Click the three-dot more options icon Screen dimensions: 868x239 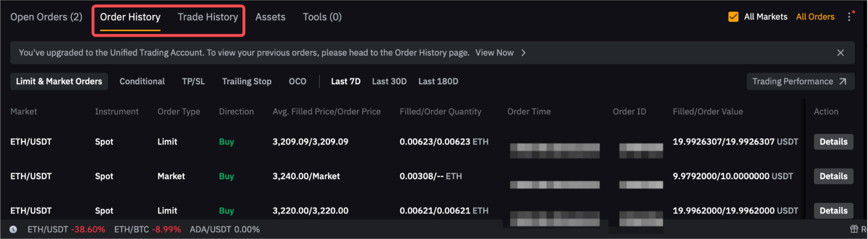click(849, 17)
